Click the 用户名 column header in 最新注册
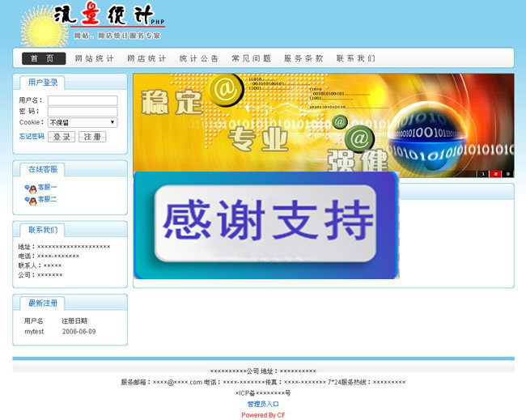 coord(33,321)
